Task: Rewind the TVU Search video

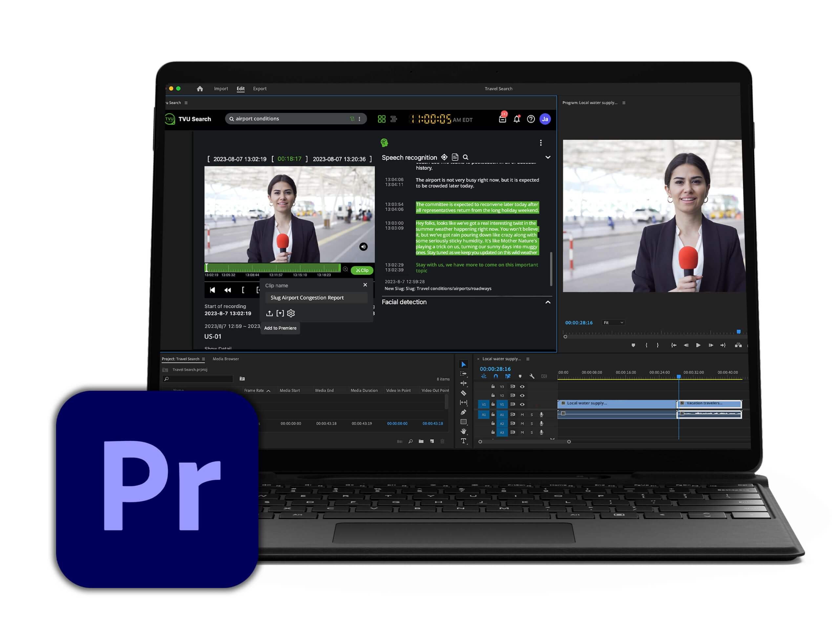Action: point(227,290)
